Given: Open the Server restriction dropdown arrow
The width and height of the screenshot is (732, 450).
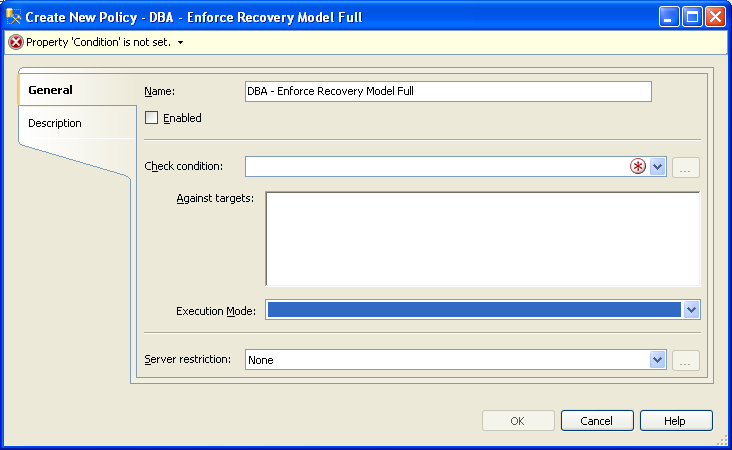Looking at the screenshot, I should (x=657, y=360).
